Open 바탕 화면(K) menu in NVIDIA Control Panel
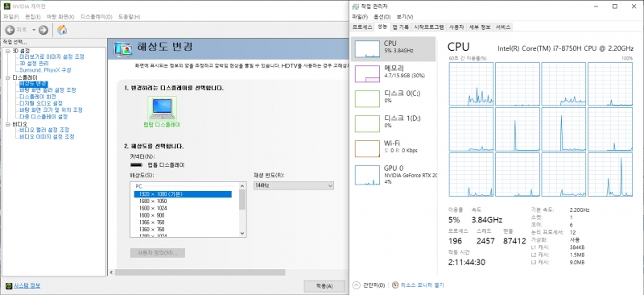 (60, 17)
